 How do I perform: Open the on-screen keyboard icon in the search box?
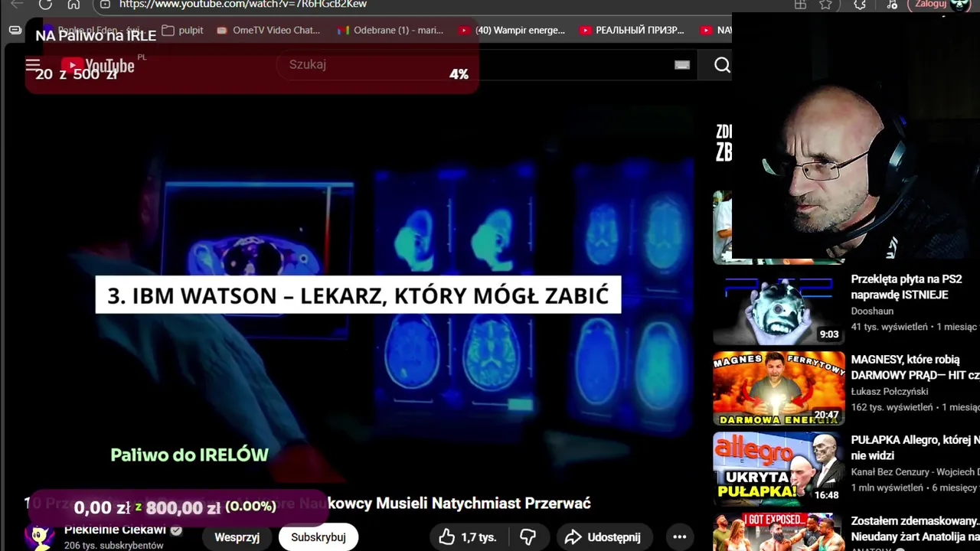tap(682, 65)
